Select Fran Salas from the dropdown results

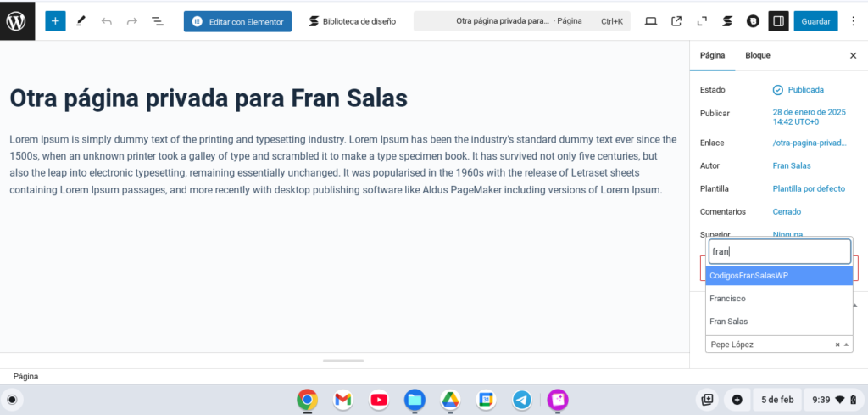(x=779, y=322)
